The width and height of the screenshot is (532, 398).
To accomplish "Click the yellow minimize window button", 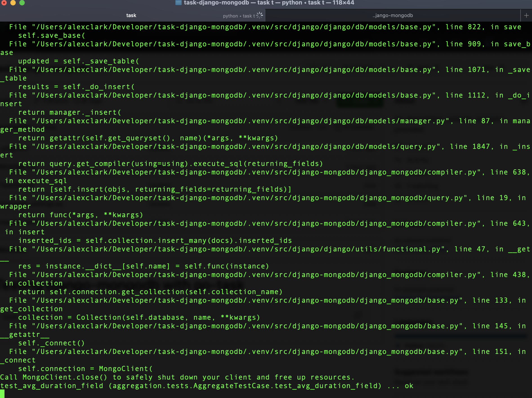I will (x=13, y=3).
